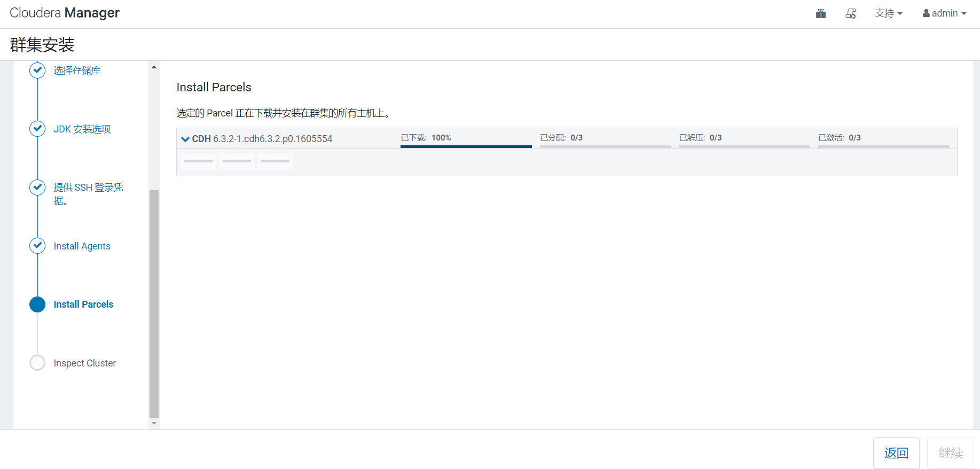Click checkmark icon beside 提供 SSH 登录凭据
Screen dimensions: 980x469
(x=37, y=187)
